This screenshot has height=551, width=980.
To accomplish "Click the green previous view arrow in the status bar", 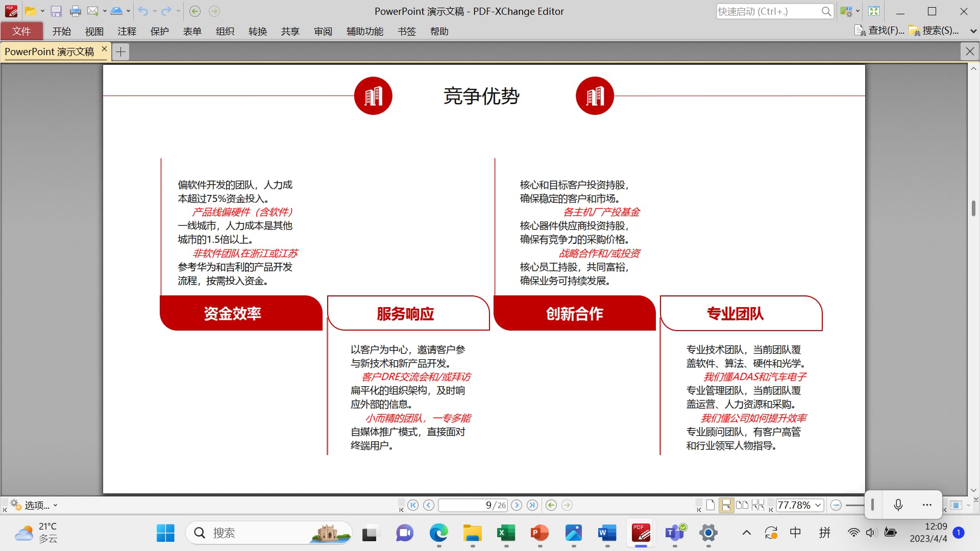I will pos(551,505).
